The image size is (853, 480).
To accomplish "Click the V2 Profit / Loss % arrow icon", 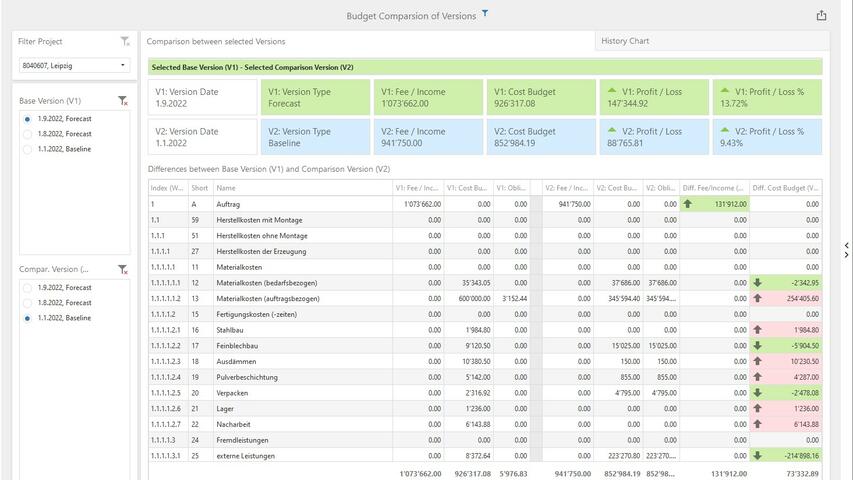I will point(725,131).
